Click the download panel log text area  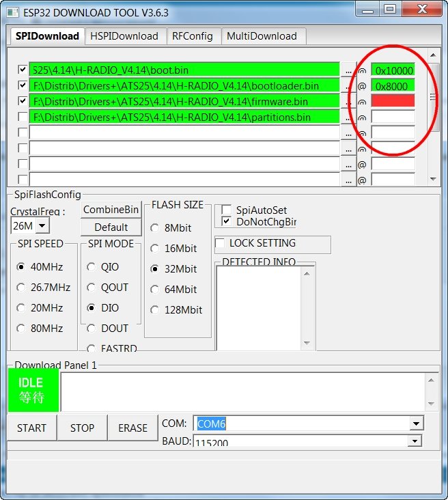[x=243, y=391]
